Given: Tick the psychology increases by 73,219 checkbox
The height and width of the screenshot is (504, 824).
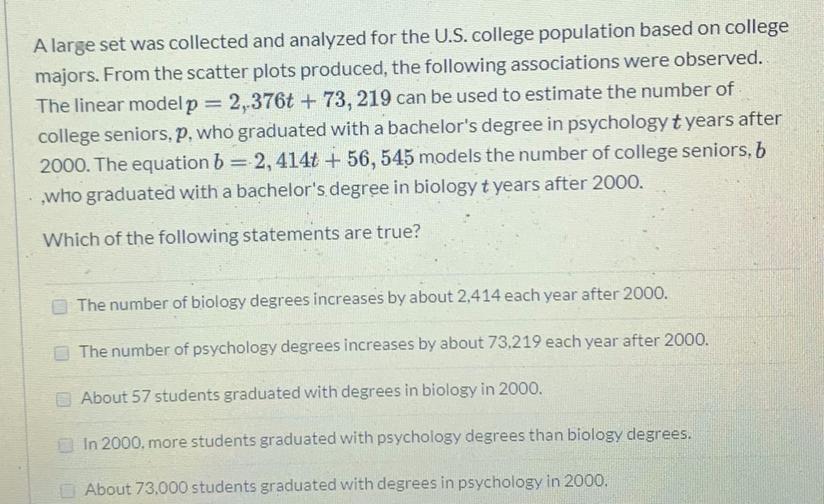Looking at the screenshot, I should [62, 353].
